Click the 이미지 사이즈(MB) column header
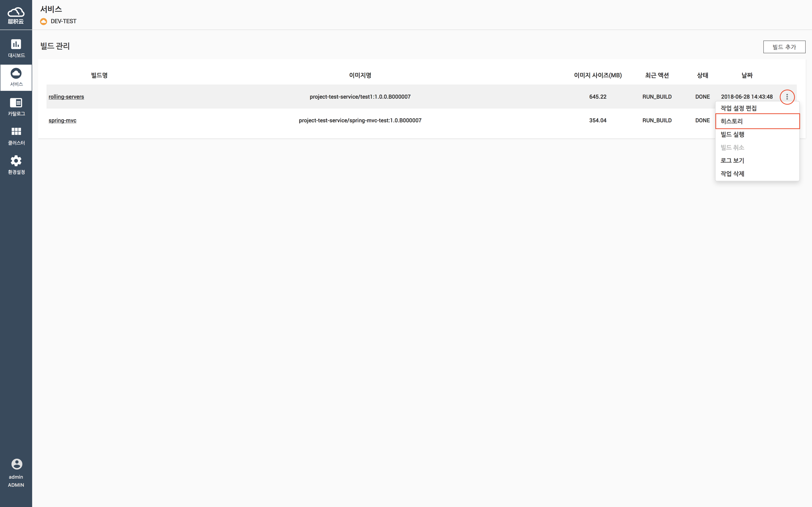This screenshot has height=507, width=812. (598, 75)
